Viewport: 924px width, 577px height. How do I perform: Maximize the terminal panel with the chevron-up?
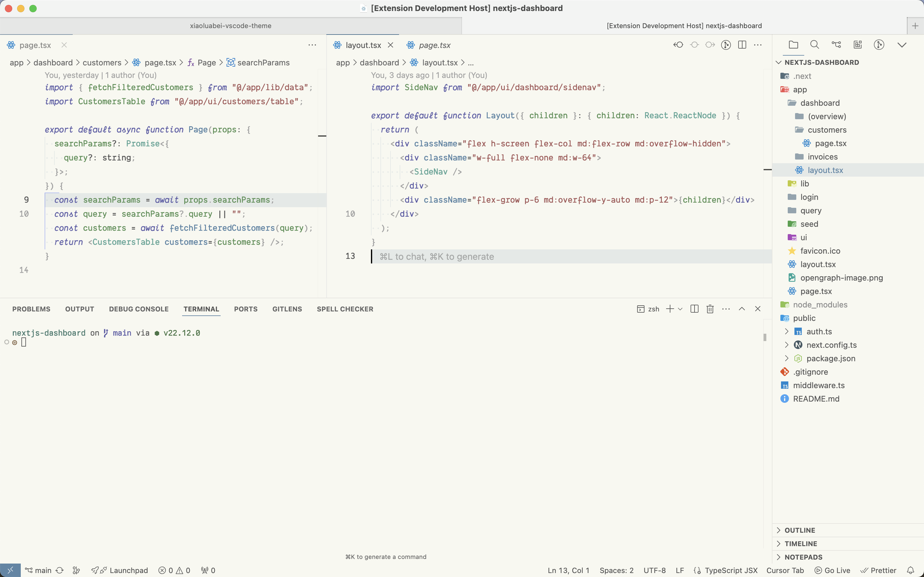742,309
